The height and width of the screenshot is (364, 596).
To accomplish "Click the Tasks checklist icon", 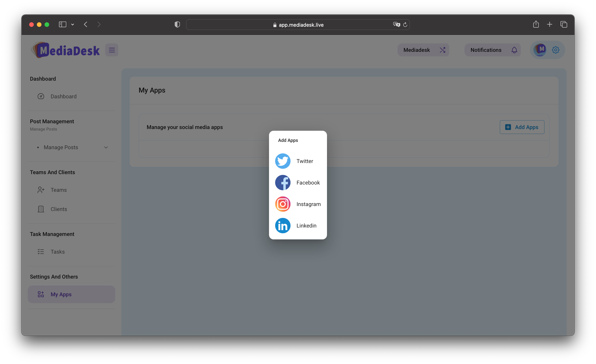I will [x=41, y=251].
